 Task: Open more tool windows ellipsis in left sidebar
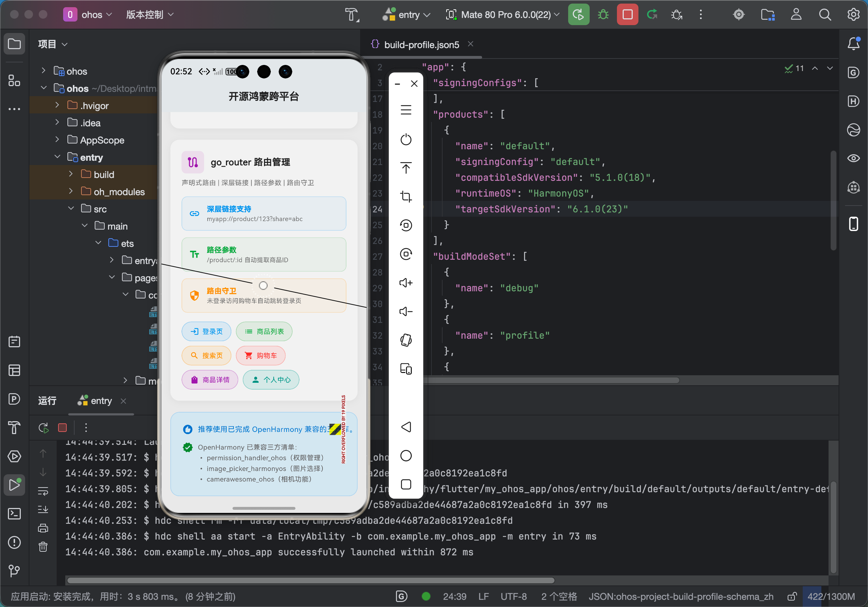pos(14,109)
